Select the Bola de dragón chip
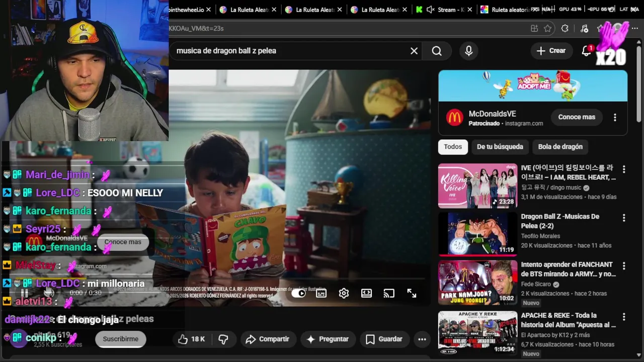 point(560,147)
